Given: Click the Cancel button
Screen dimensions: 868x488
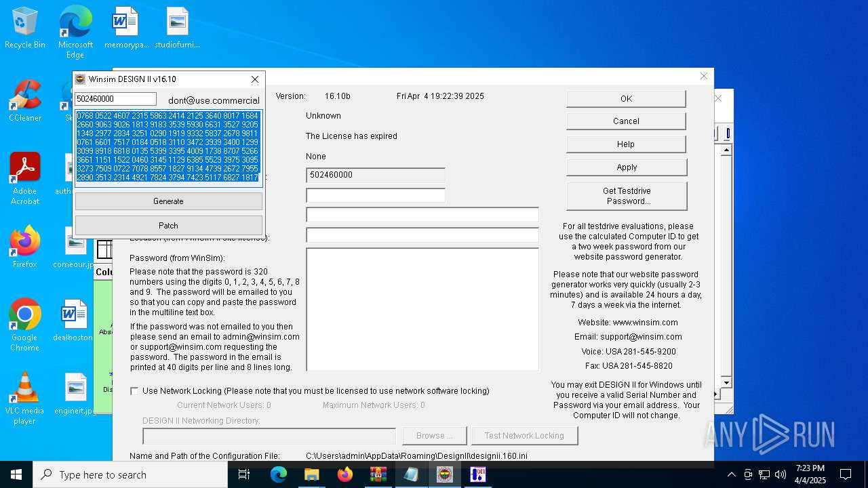Looking at the screenshot, I should (x=626, y=121).
